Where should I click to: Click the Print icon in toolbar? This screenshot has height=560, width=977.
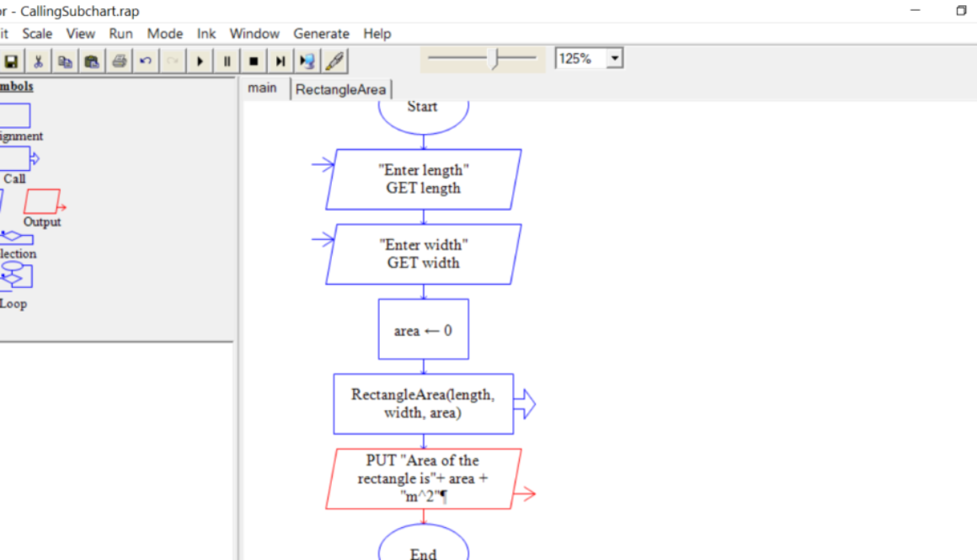coord(119,61)
